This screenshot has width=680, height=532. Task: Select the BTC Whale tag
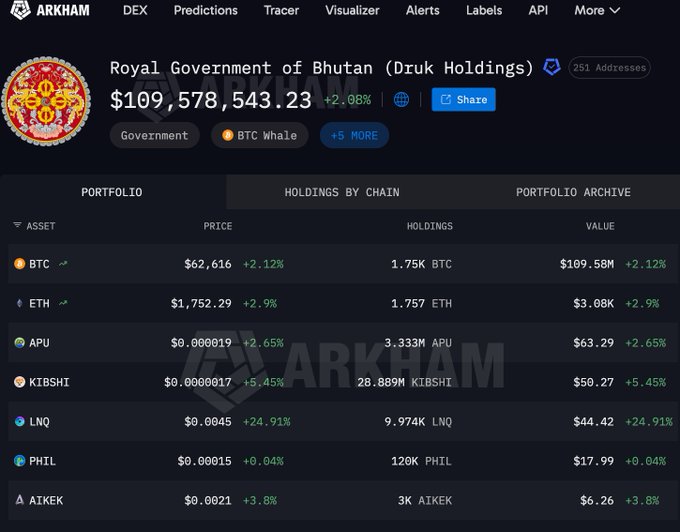coord(259,135)
